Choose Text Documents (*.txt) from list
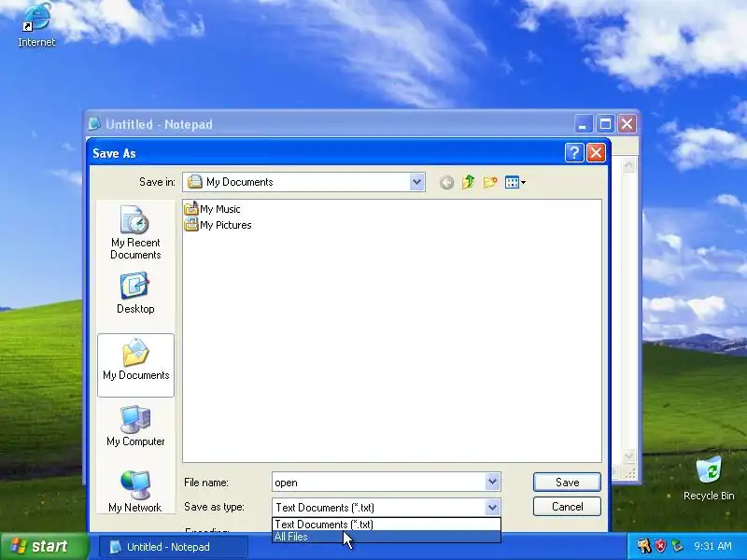This screenshot has width=747, height=560. pyautogui.click(x=387, y=525)
